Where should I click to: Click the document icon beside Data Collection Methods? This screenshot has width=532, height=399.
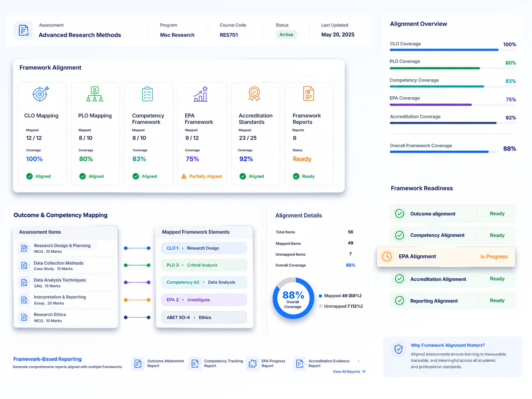[x=24, y=265]
